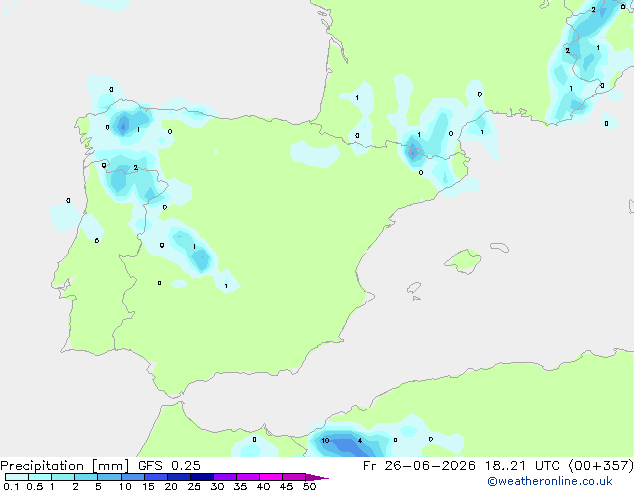Select the legend swatch between 15 and 20

(156, 477)
